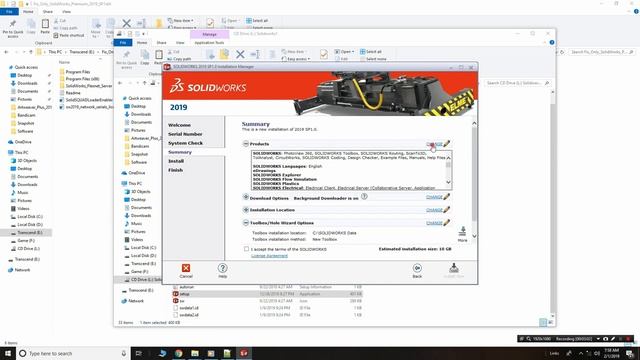Click pencil icon beside Installation Location CHANGE

coord(447,209)
